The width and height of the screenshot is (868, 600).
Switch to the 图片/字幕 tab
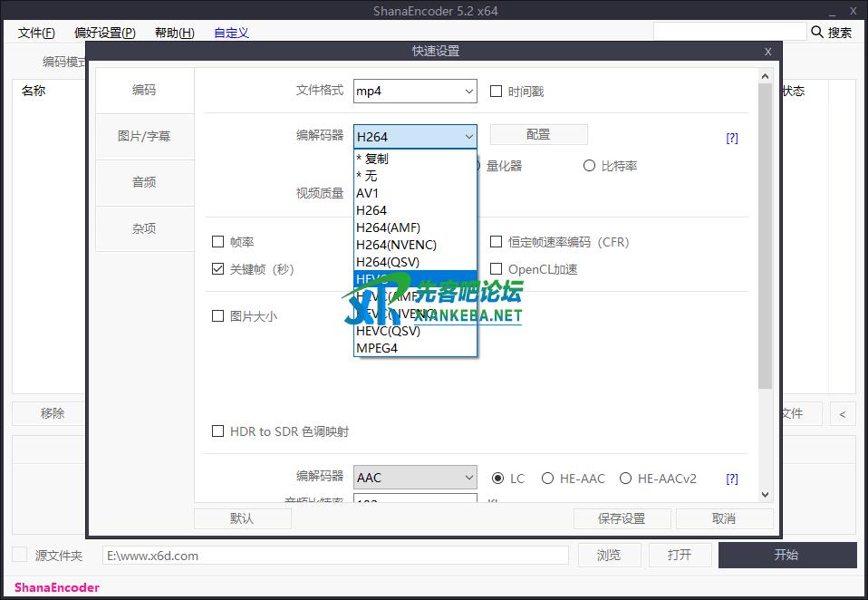tap(144, 136)
